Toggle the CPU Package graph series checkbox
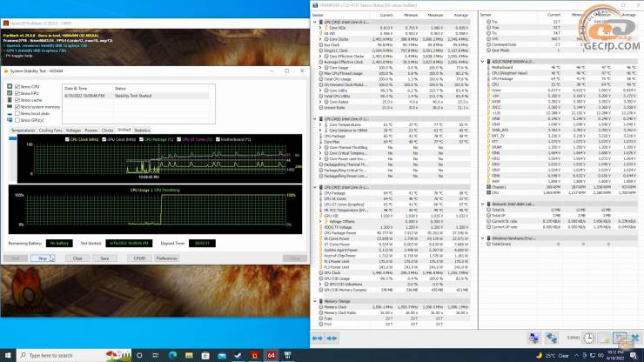 coord(141,139)
